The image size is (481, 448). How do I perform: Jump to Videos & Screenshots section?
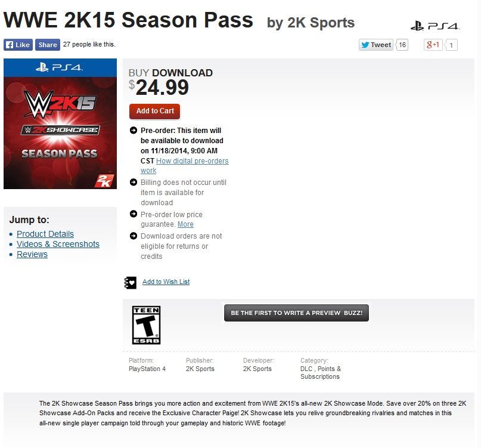[58, 244]
